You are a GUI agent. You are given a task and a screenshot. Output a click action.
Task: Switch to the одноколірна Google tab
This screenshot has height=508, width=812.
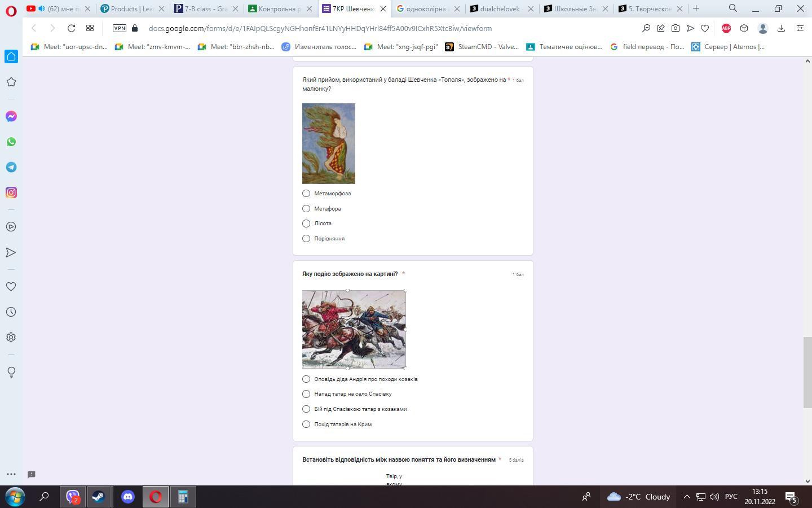[x=428, y=8]
